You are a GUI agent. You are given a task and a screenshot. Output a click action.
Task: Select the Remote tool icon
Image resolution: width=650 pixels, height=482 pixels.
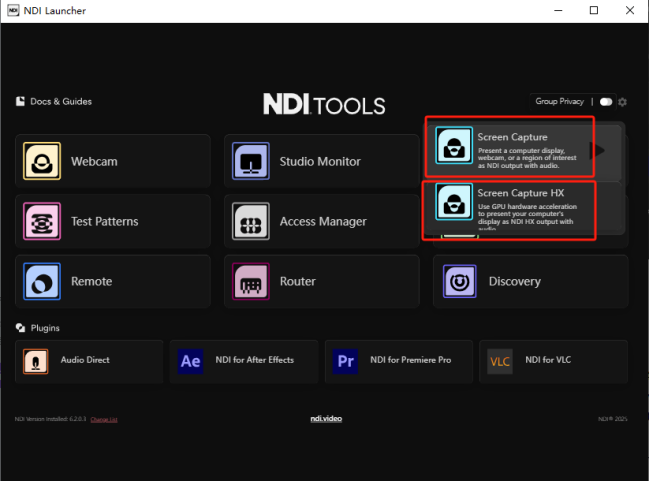click(42, 281)
